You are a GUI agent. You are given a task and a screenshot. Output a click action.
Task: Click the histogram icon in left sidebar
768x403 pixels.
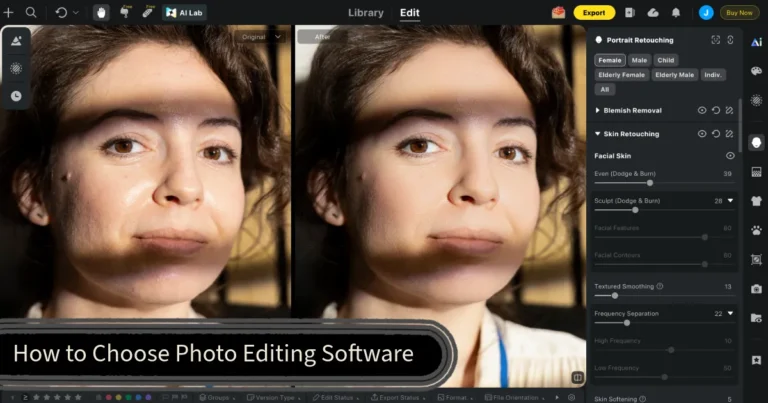coord(16,41)
